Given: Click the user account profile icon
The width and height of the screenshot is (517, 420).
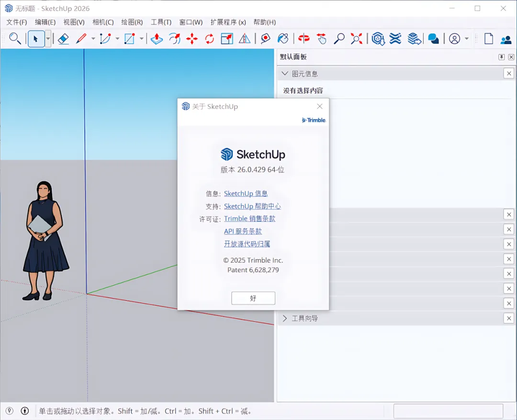Looking at the screenshot, I should tap(454, 39).
